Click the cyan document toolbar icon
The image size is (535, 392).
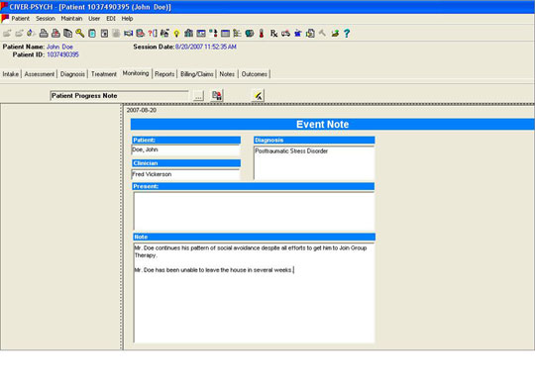[92, 33]
